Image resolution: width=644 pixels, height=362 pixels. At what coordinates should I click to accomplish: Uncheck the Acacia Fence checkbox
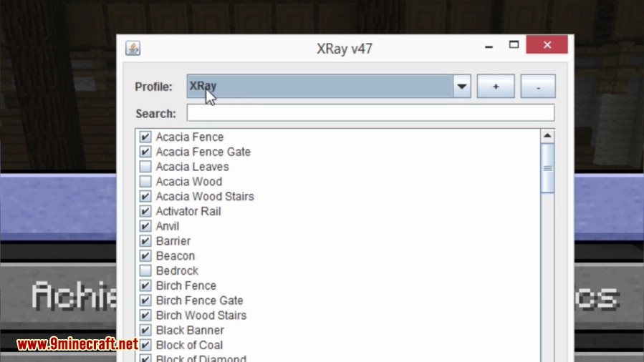coord(145,137)
